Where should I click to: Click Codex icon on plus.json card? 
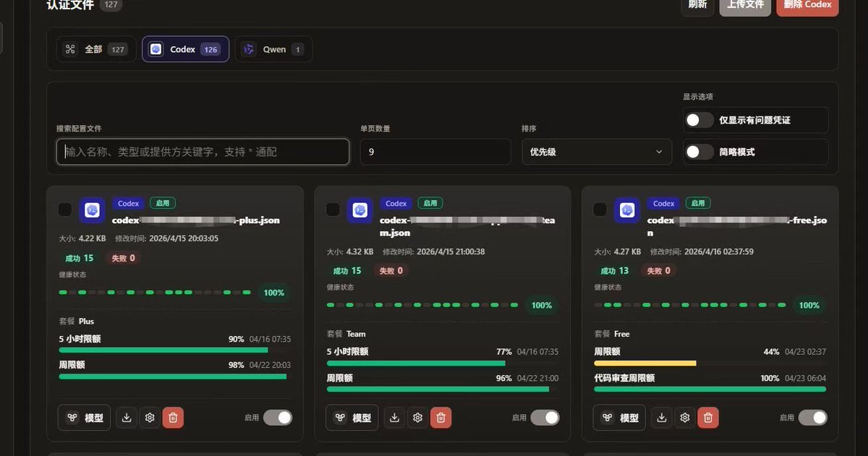click(92, 210)
